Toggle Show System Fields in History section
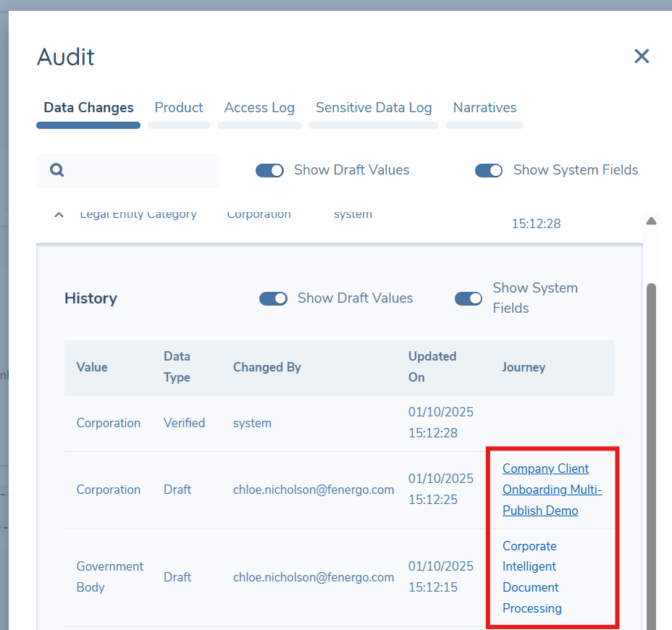The height and width of the screenshot is (630, 672). click(469, 298)
